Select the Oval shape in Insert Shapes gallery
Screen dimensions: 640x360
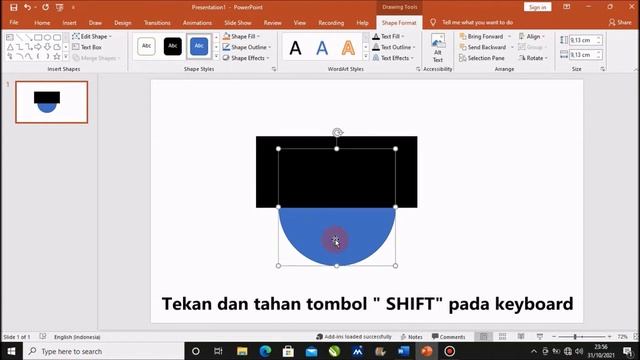[x=47, y=38]
